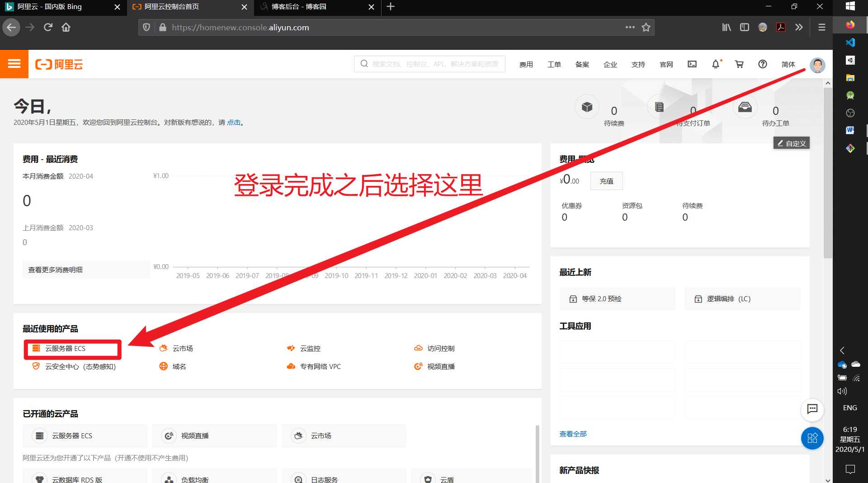Open a new browser tab

pyautogui.click(x=391, y=7)
